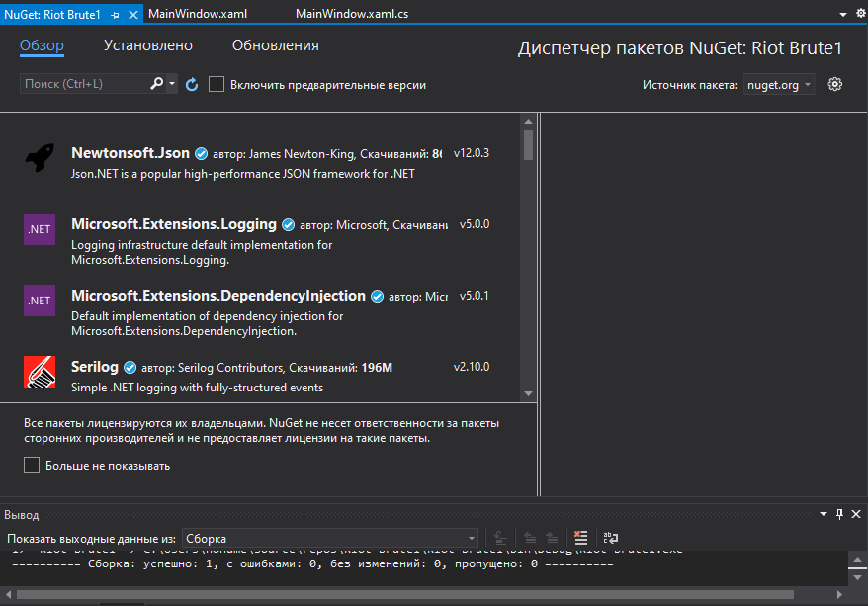Click verified badge next to Newtonsoft.Json
Image resolution: width=868 pixels, height=606 pixels.
click(202, 154)
